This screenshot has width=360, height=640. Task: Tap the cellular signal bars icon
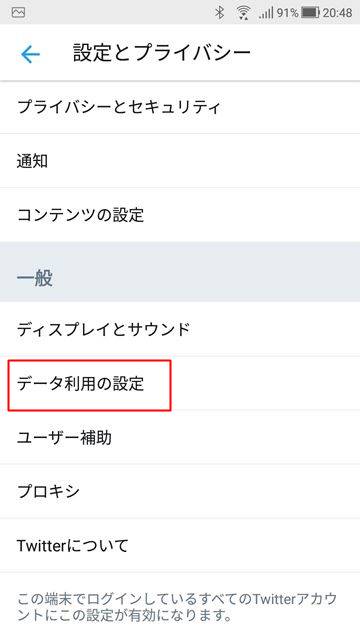point(266,13)
